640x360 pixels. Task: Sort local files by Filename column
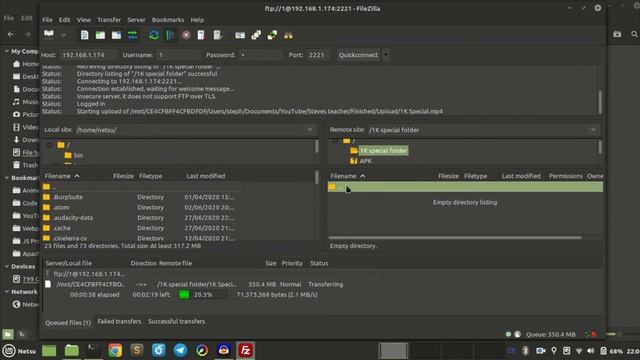61,176
